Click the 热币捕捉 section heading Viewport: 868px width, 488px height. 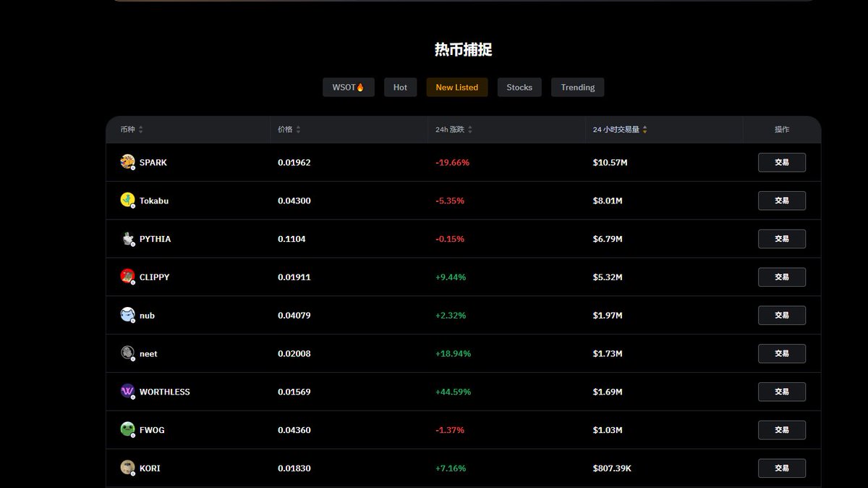tap(464, 50)
